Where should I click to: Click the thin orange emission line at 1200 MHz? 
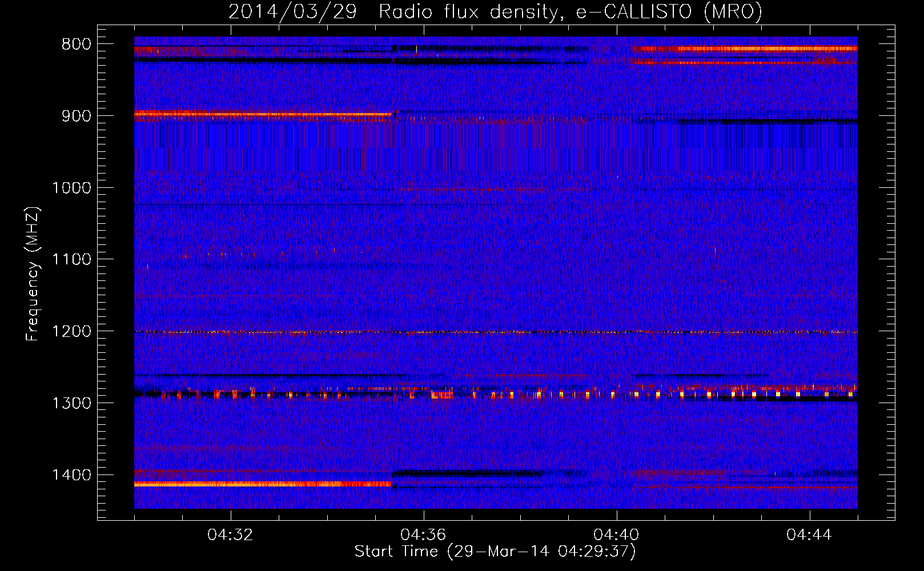pyautogui.click(x=496, y=332)
